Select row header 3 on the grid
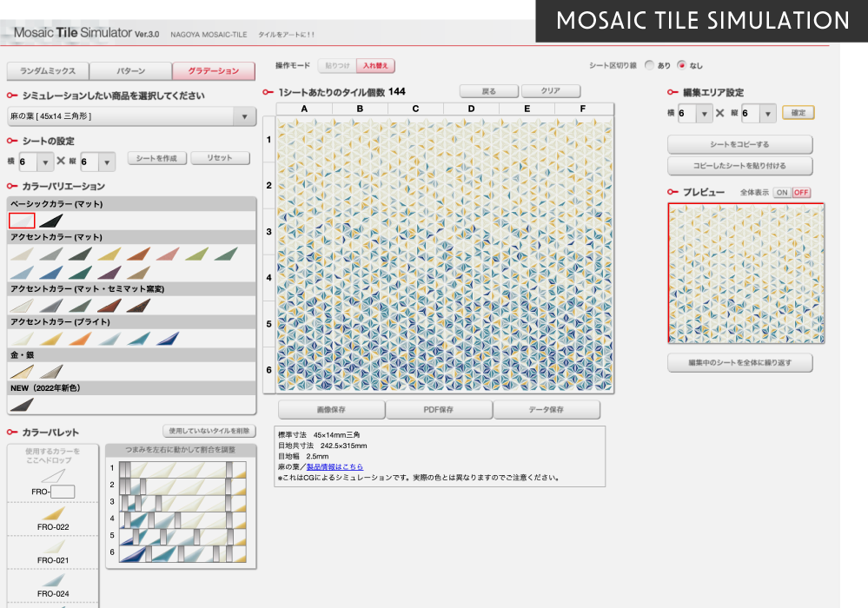The image size is (868, 608). [269, 231]
